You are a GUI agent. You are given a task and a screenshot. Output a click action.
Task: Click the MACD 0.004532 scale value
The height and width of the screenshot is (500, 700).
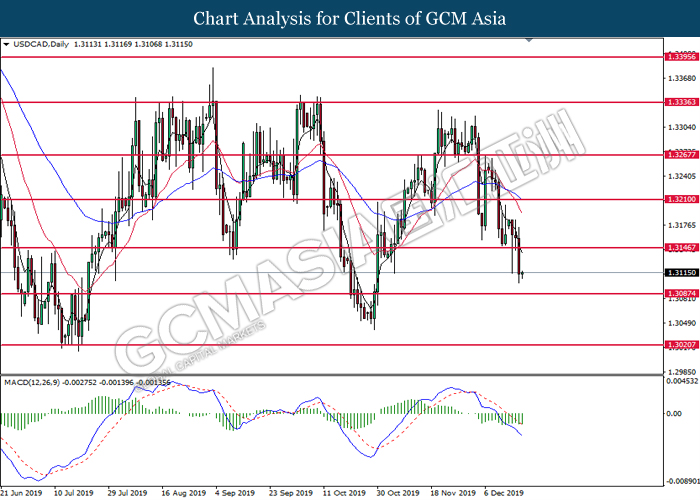(x=682, y=381)
